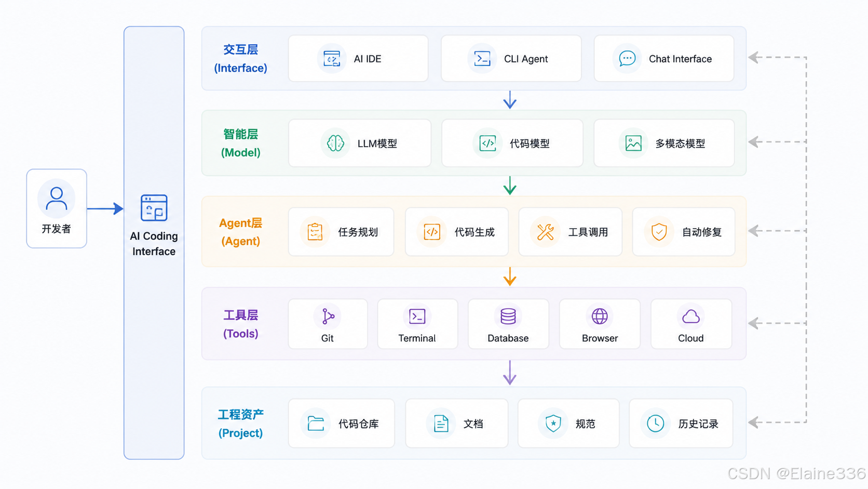Click the AI Coding Interface label text
The height and width of the screenshot is (489, 868).
click(154, 244)
